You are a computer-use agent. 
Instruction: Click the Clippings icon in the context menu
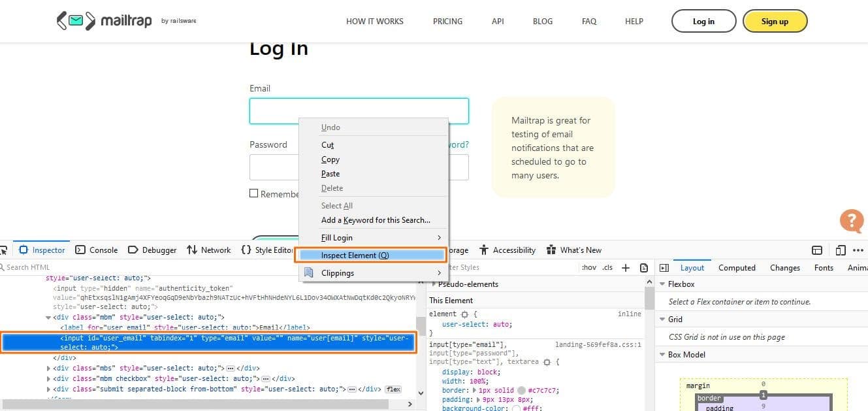point(310,273)
